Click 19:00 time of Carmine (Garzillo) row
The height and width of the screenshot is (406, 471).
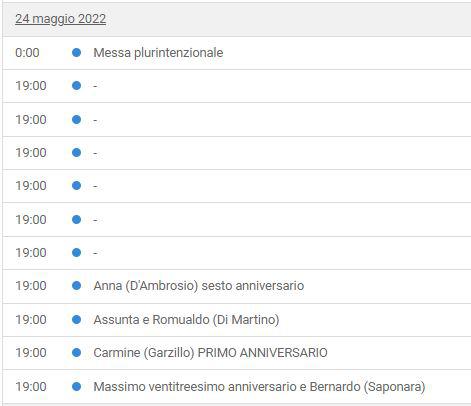pos(31,353)
